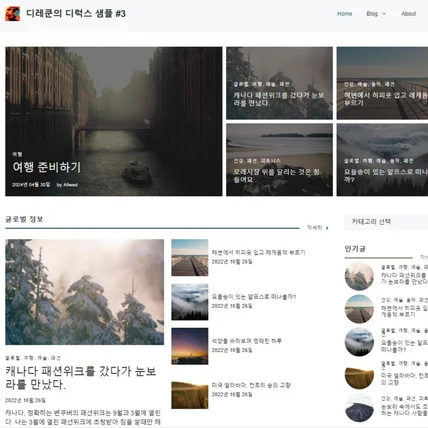The width and height of the screenshot is (428, 428).
Task: Click the '여행' category tag in hero
Action: pos(17,154)
